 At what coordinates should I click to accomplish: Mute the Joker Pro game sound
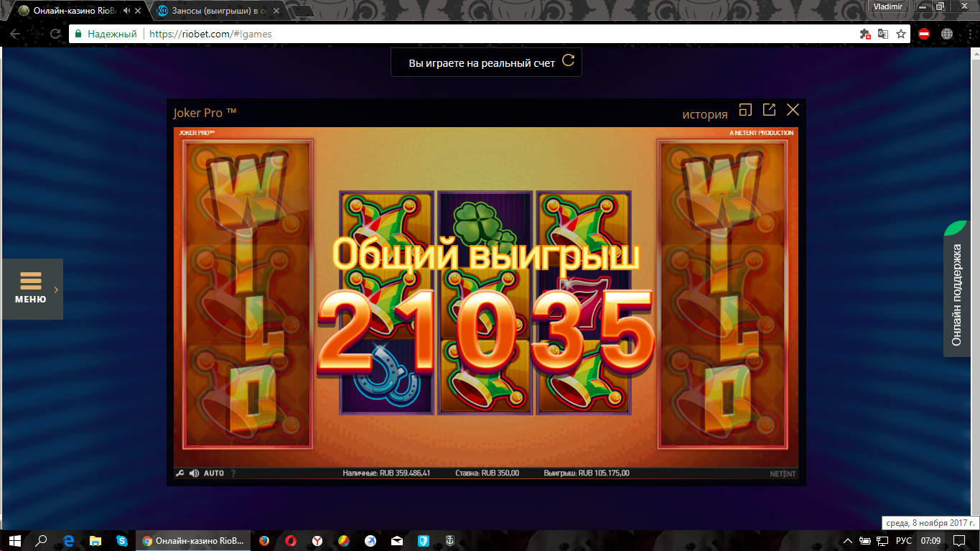(x=194, y=473)
